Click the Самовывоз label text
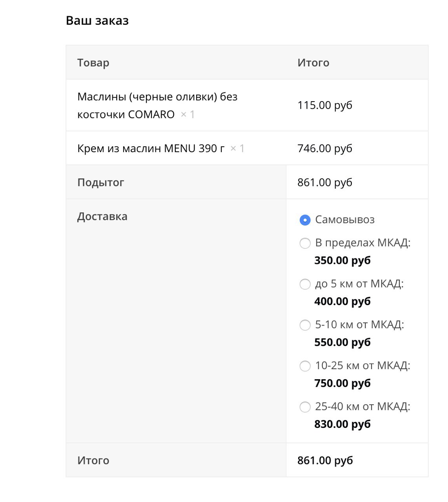The height and width of the screenshot is (502, 448). point(345,220)
